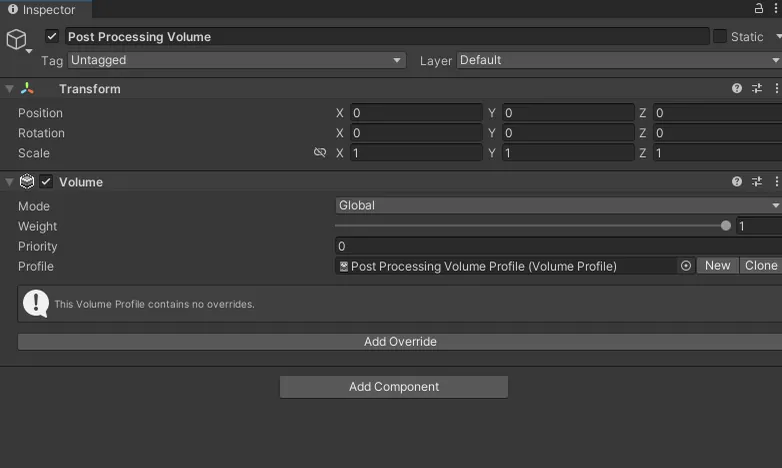Click the Mode label
Image resolution: width=782 pixels, height=468 pixels.
coord(34,206)
